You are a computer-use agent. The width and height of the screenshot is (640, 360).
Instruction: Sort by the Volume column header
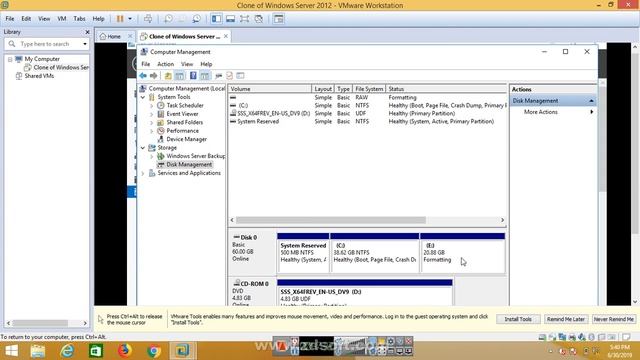point(270,89)
